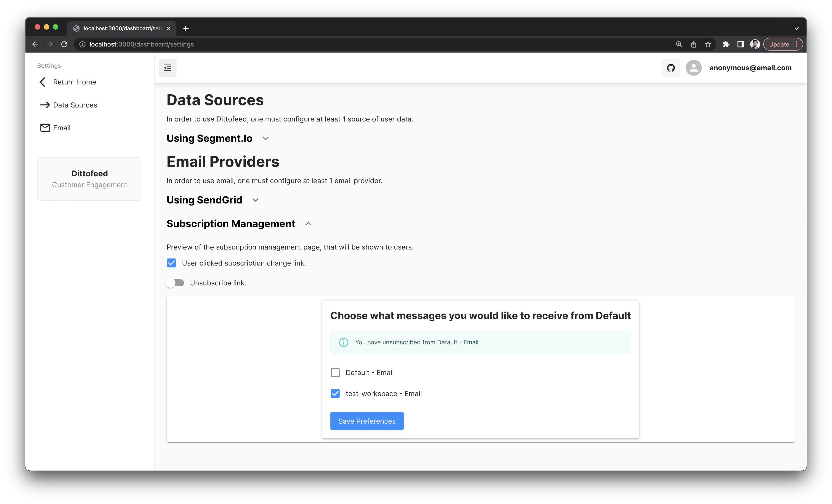Click the bookmark star in the address bar
The image size is (832, 504).
tap(708, 44)
